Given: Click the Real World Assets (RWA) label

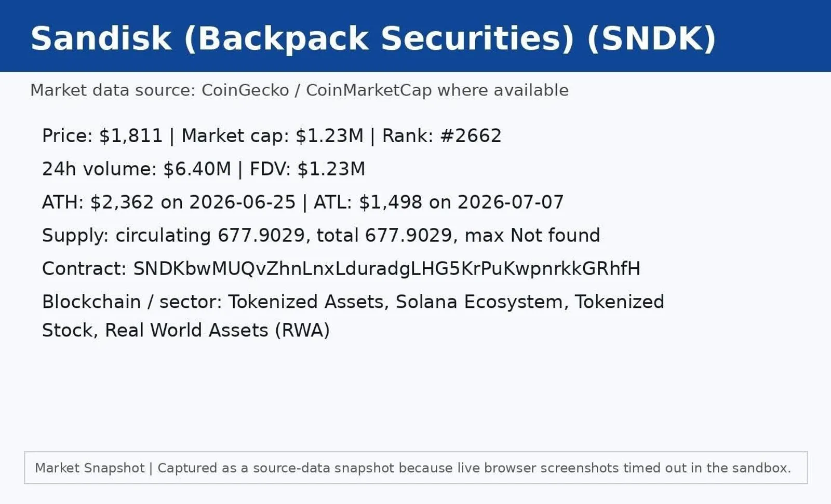Looking at the screenshot, I should [x=217, y=331].
